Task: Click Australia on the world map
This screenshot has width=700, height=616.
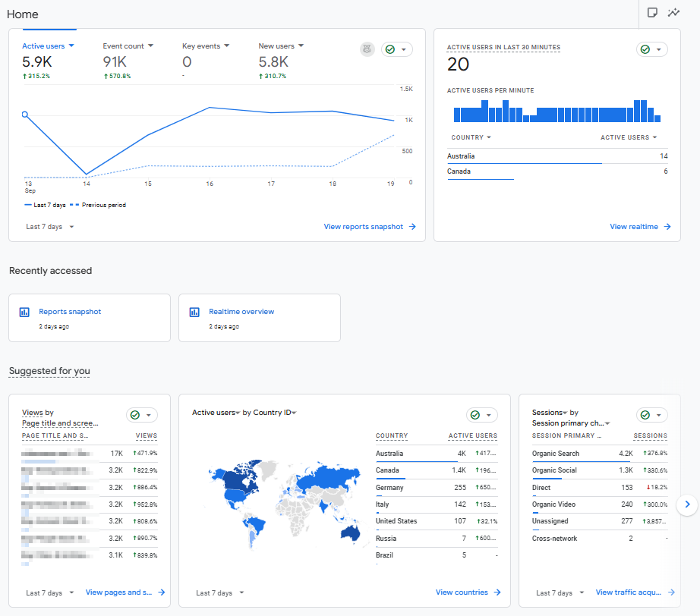Action: coord(349,533)
